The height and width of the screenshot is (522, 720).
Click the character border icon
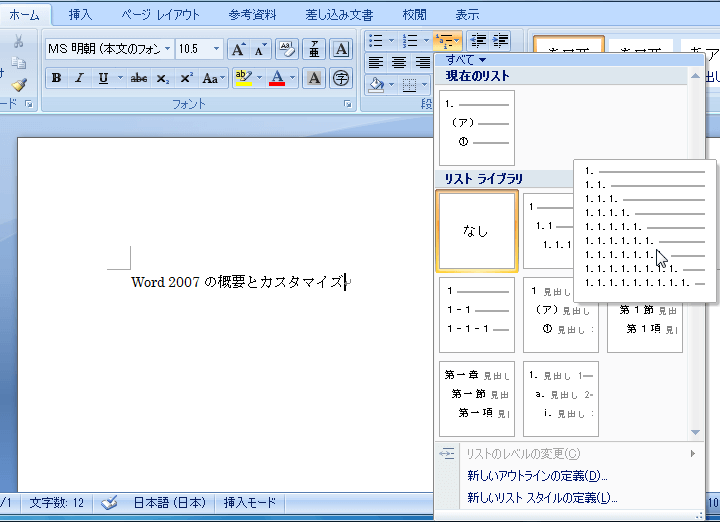click(341, 49)
